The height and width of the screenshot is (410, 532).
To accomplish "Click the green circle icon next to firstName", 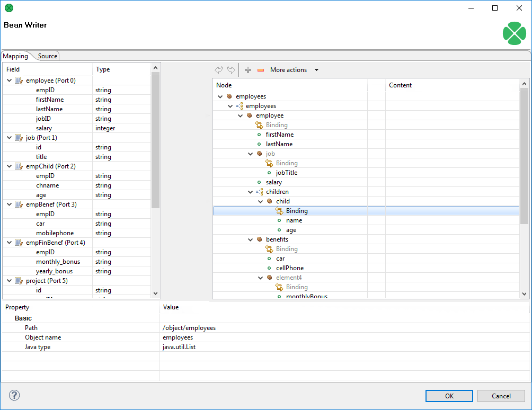I will (260, 134).
